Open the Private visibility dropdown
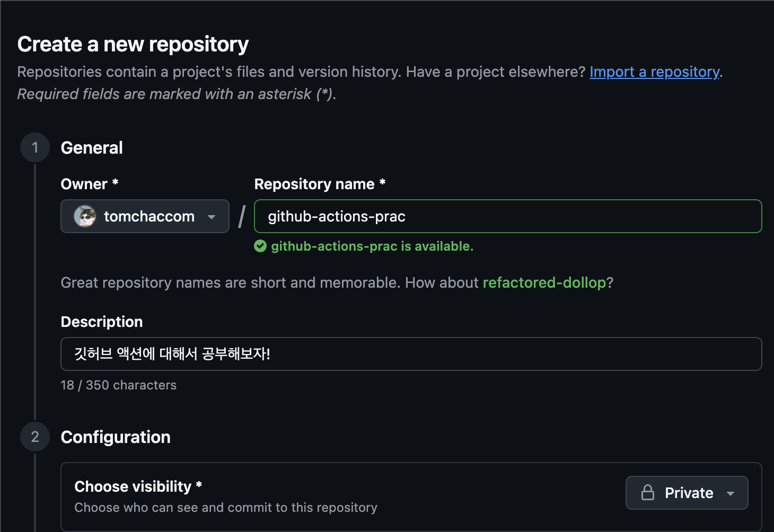The height and width of the screenshot is (532, 774). (x=688, y=493)
